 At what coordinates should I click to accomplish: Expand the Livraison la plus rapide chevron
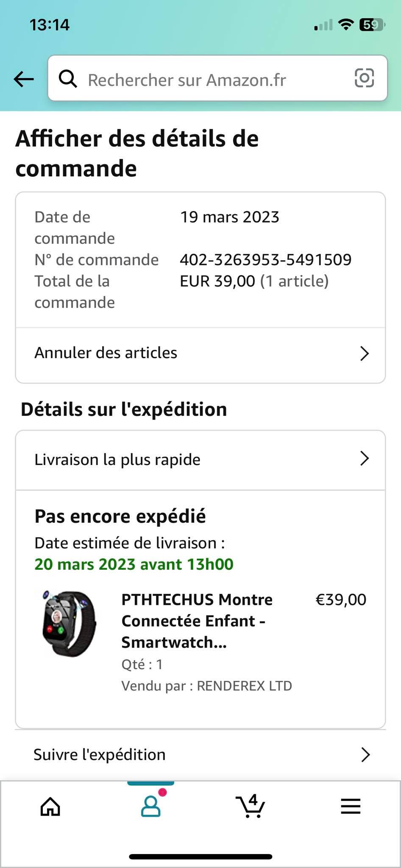[364, 459]
